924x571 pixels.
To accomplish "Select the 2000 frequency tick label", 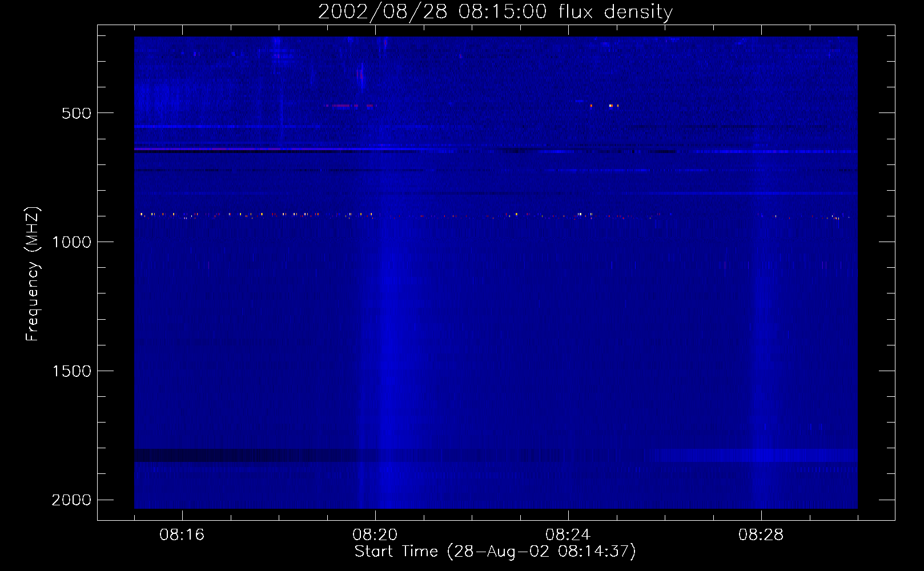I will [71, 500].
